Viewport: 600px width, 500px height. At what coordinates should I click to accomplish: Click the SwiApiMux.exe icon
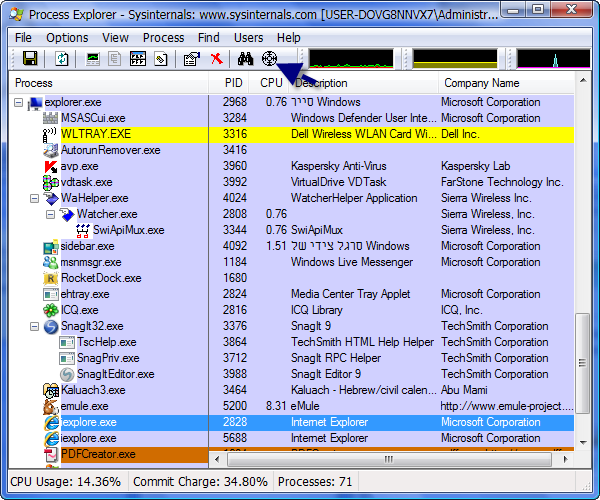click(83, 230)
